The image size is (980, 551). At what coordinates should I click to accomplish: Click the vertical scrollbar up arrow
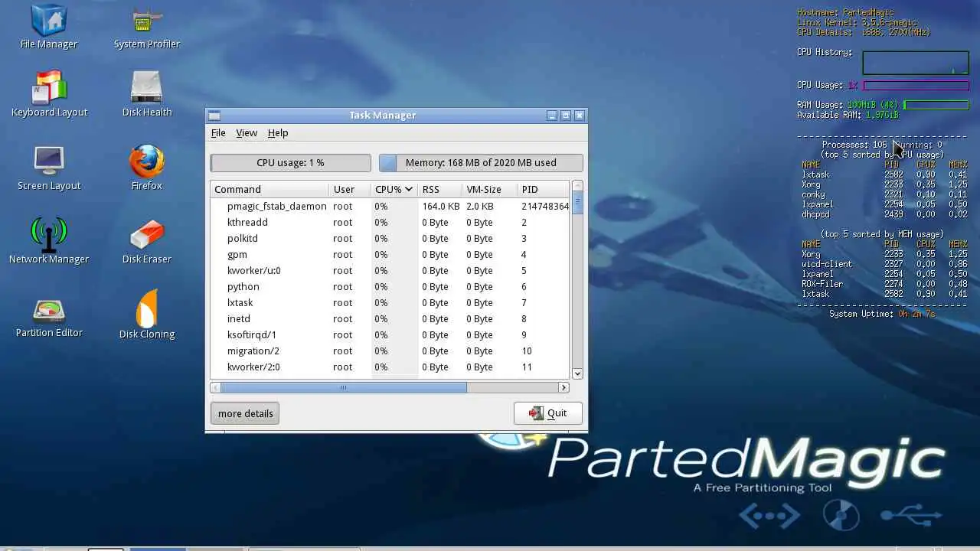click(577, 186)
